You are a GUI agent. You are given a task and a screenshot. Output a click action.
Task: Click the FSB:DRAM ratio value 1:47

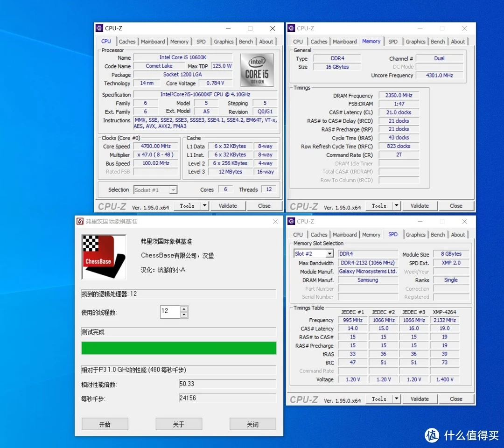pyautogui.click(x=399, y=104)
